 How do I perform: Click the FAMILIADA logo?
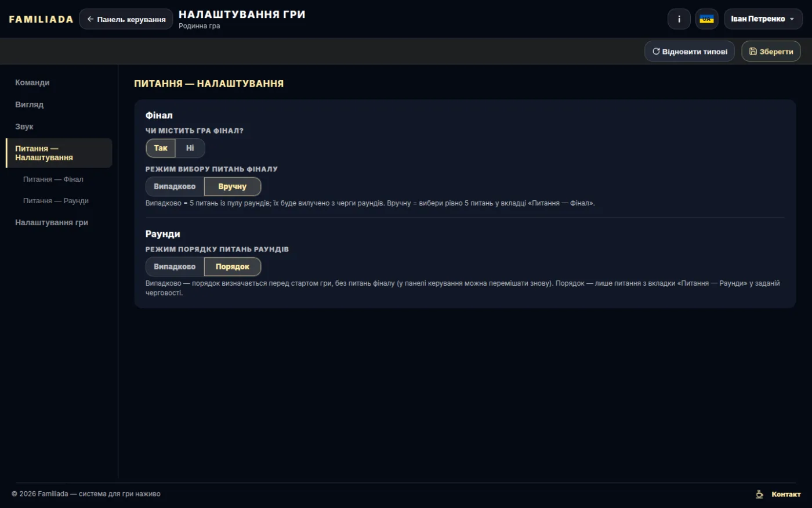41,19
